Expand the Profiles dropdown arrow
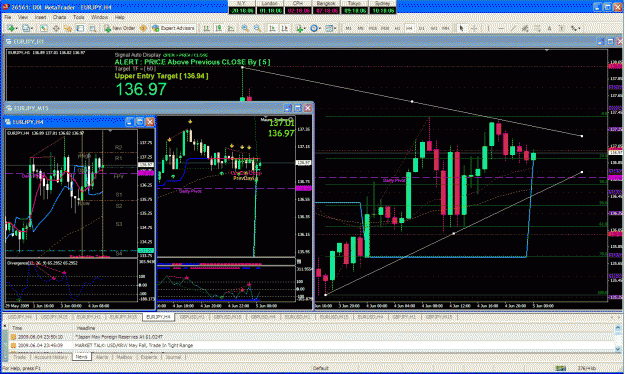625x374 pixels. point(32,28)
